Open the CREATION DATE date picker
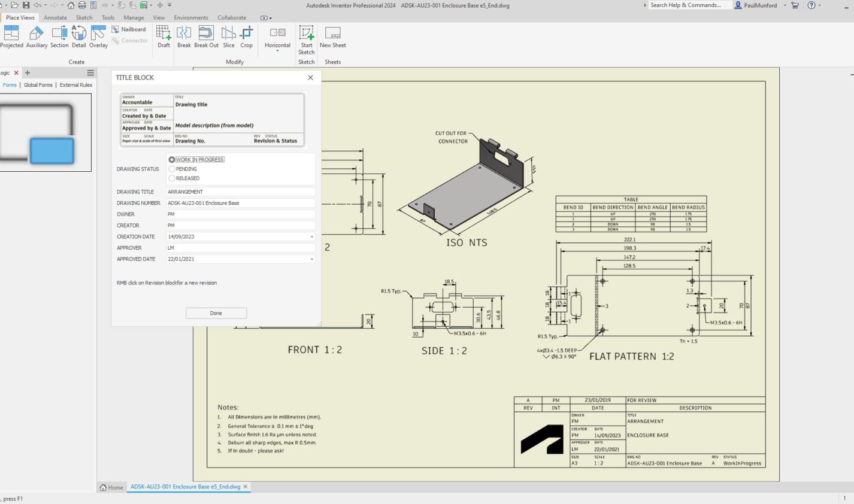The image size is (854, 504). pyautogui.click(x=311, y=236)
